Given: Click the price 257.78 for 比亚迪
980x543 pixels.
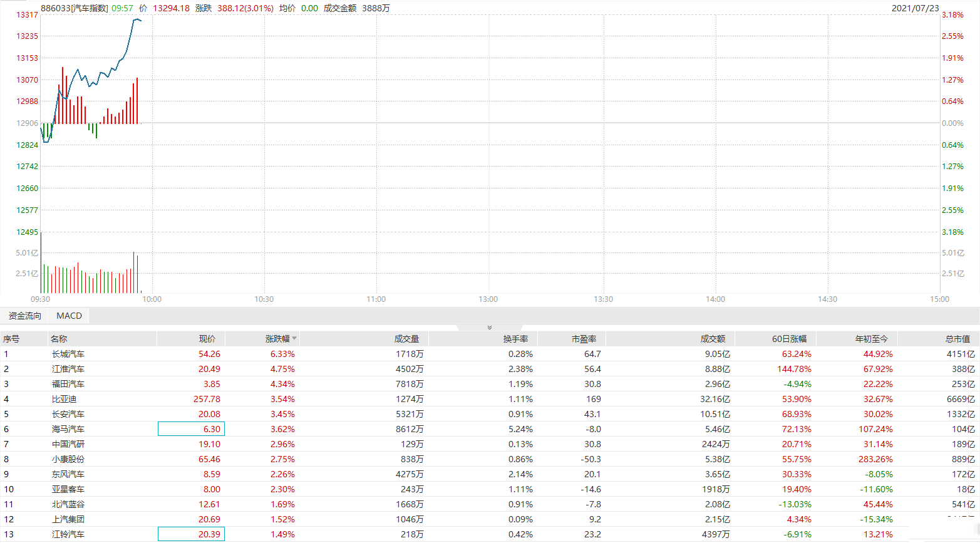Looking at the screenshot, I should pos(207,399).
